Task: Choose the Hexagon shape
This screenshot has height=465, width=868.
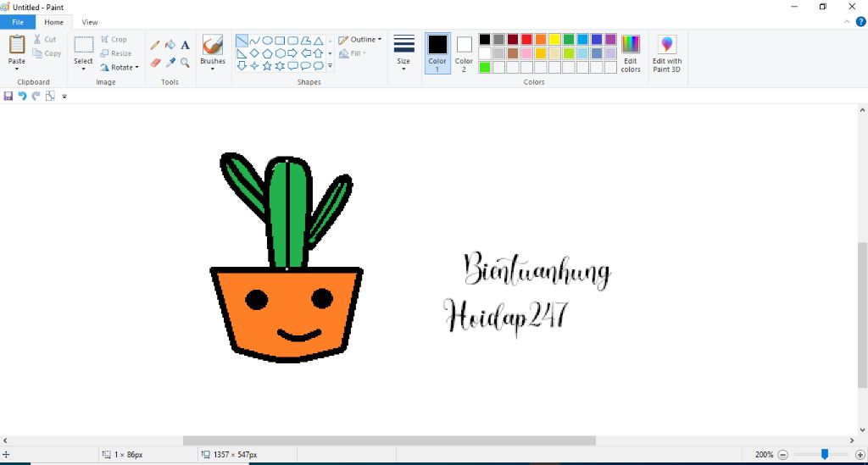Action: [280, 53]
